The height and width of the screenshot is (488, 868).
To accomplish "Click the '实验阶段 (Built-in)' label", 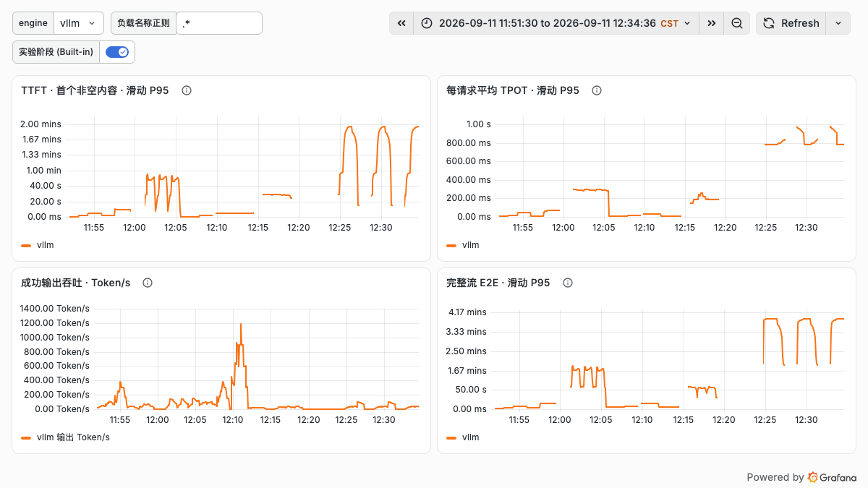I will (x=56, y=52).
